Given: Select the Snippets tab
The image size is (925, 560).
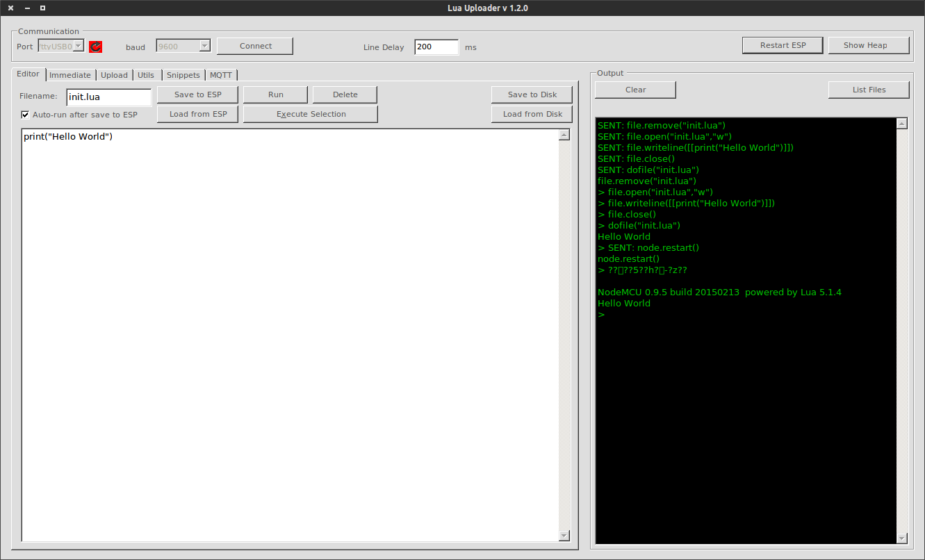Looking at the screenshot, I should pos(183,75).
